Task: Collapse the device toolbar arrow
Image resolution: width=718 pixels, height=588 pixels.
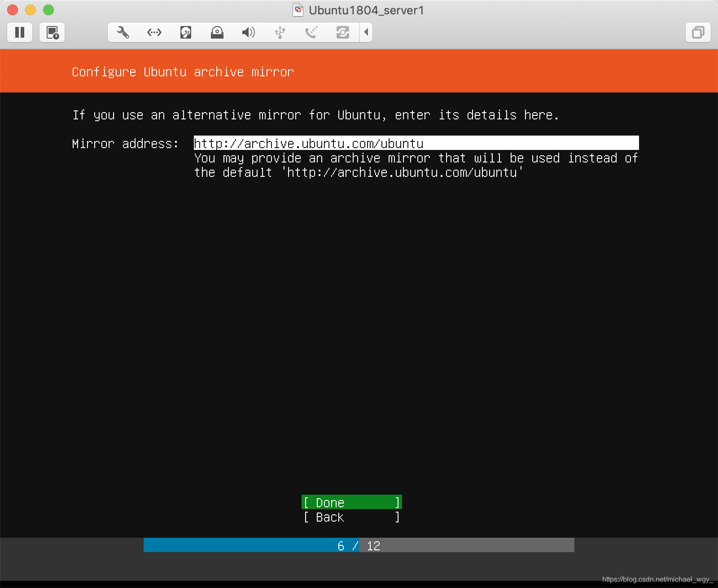Action: click(366, 32)
